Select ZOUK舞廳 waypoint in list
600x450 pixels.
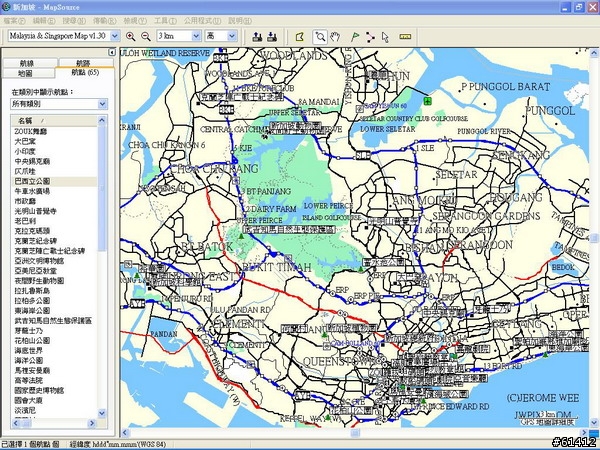[x=31, y=132]
